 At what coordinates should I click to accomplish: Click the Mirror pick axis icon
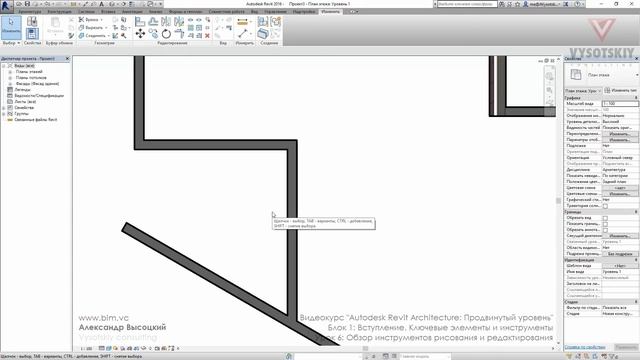click(x=166, y=21)
